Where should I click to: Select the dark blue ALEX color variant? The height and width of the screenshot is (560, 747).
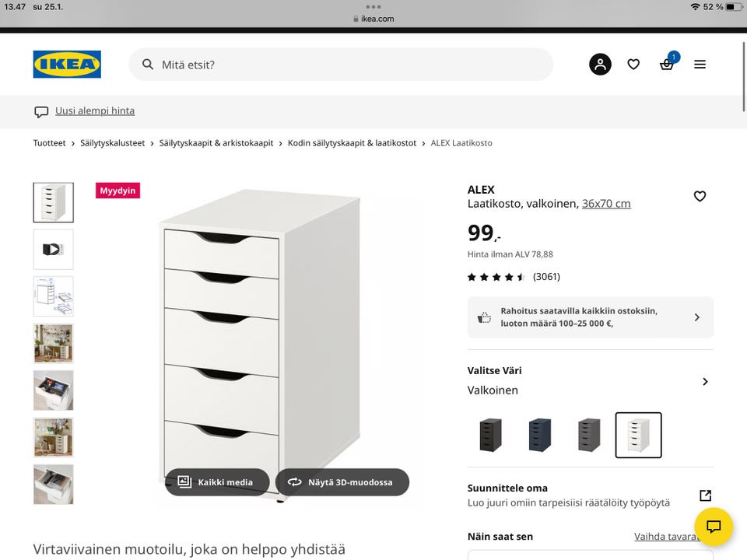coord(539,435)
